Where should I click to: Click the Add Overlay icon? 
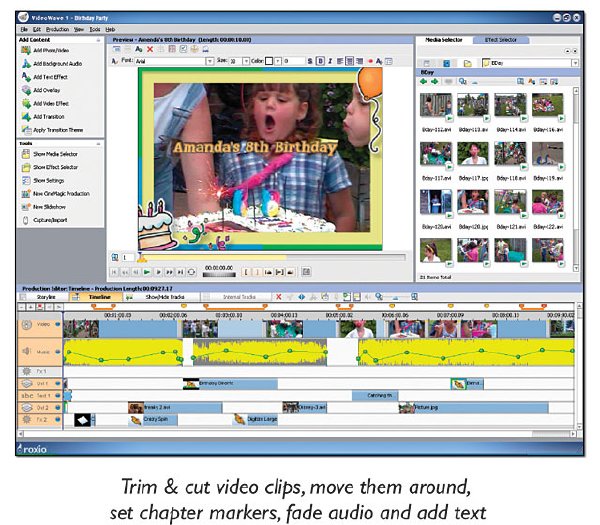[x=26, y=90]
